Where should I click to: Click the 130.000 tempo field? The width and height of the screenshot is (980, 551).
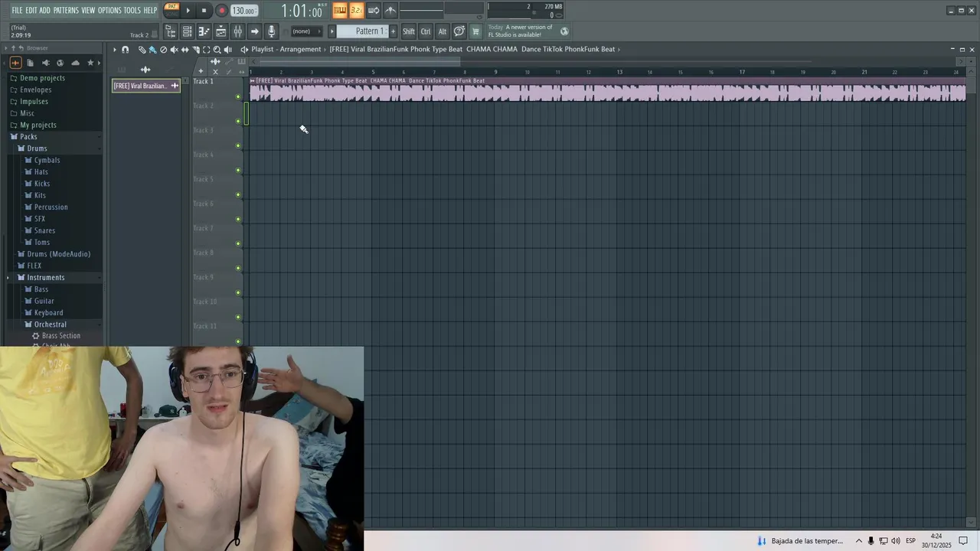(x=244, y=11)
